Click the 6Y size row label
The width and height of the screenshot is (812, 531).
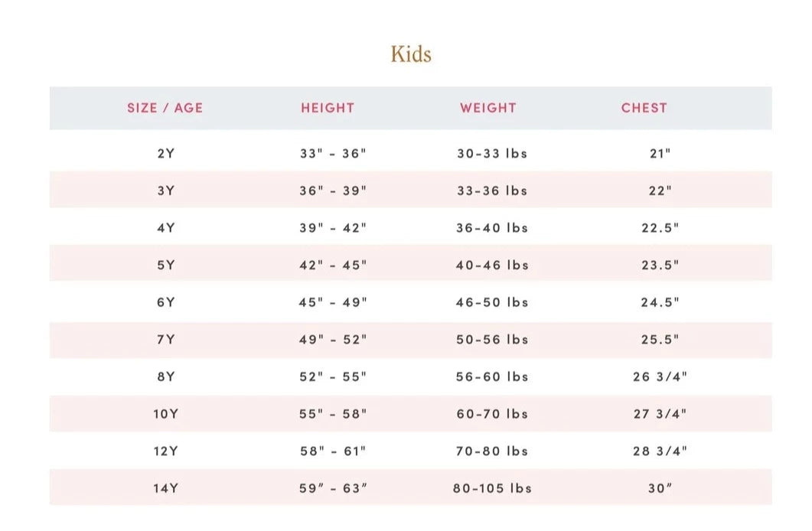(166, 302)
